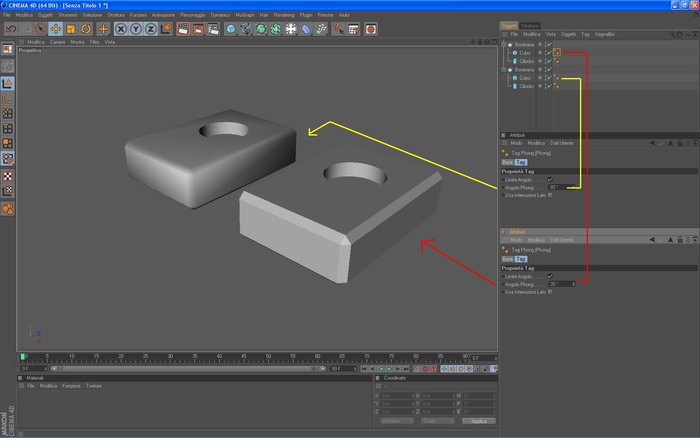Play the animation forward
The width and height of the screenshot is (700, 438).
pyautogui.click(x=389, y=369)
